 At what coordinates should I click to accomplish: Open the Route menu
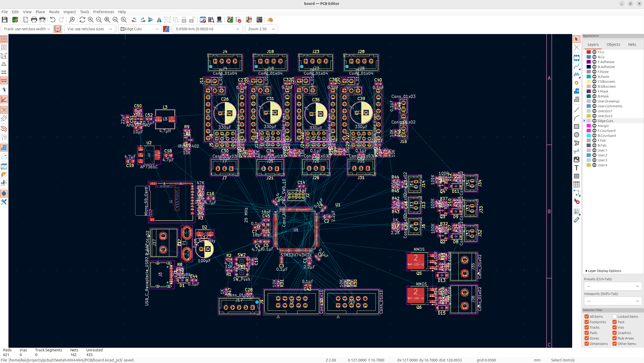54,12
